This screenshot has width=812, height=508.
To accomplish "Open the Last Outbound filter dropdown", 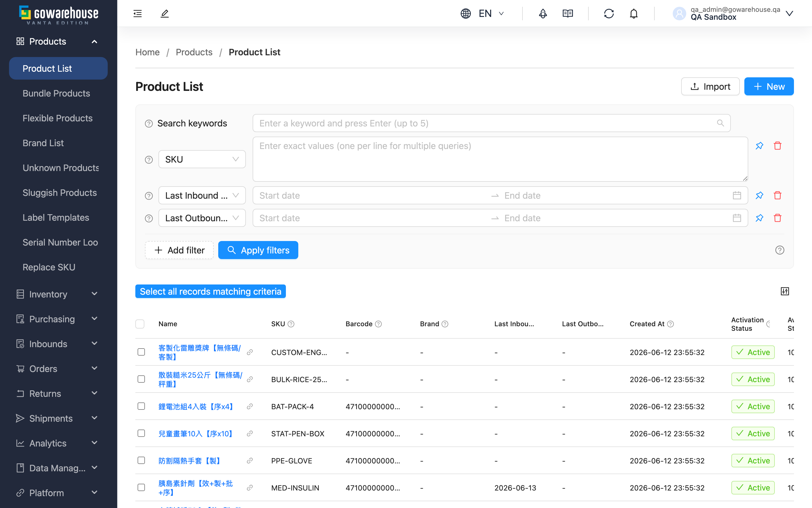I will [x=202, y=218].
